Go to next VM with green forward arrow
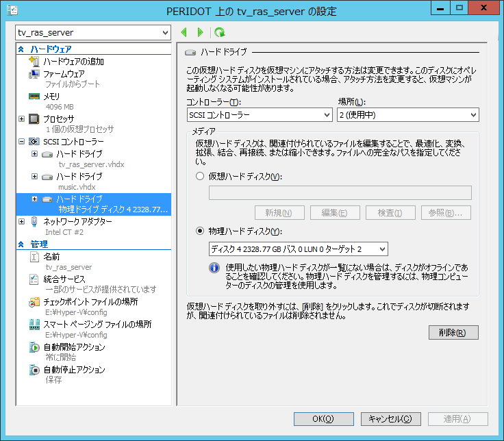Viewport: 504px width, 441px height. [x=200, y=32]
